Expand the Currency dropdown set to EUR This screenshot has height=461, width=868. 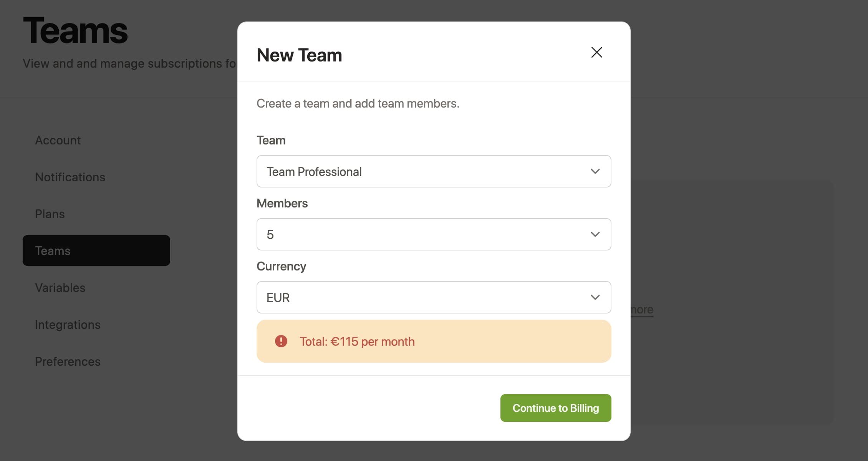(x=434, y=297)
